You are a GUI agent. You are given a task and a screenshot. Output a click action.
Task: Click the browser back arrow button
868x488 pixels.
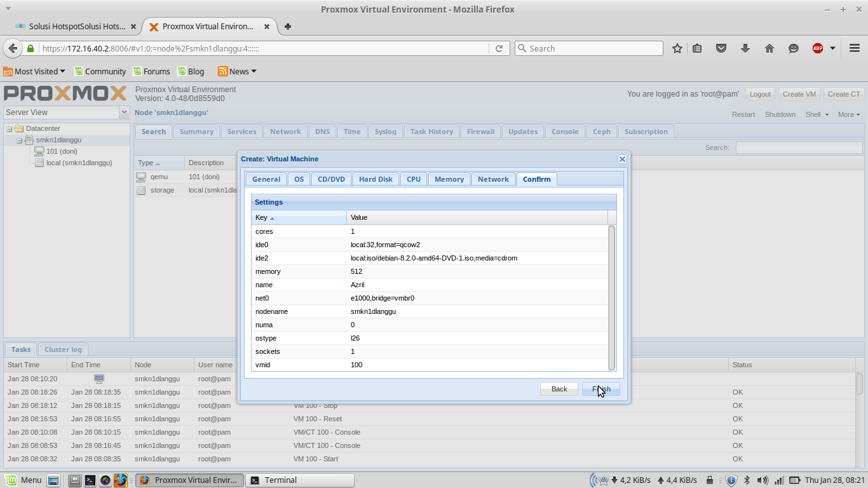click(x=13, y=48)
